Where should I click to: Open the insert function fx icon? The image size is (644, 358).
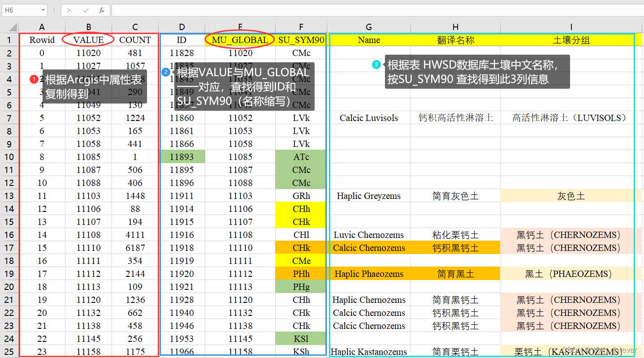point(102,10)
